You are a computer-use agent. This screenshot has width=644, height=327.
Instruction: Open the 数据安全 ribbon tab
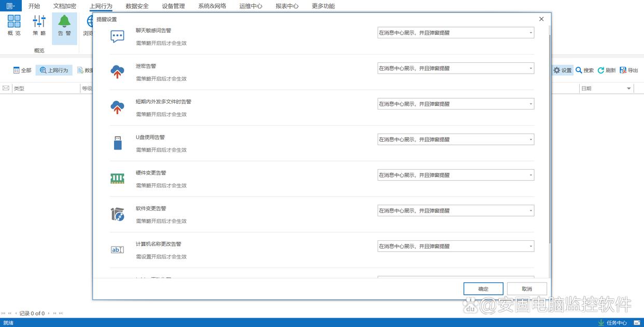tap(137, 6)
